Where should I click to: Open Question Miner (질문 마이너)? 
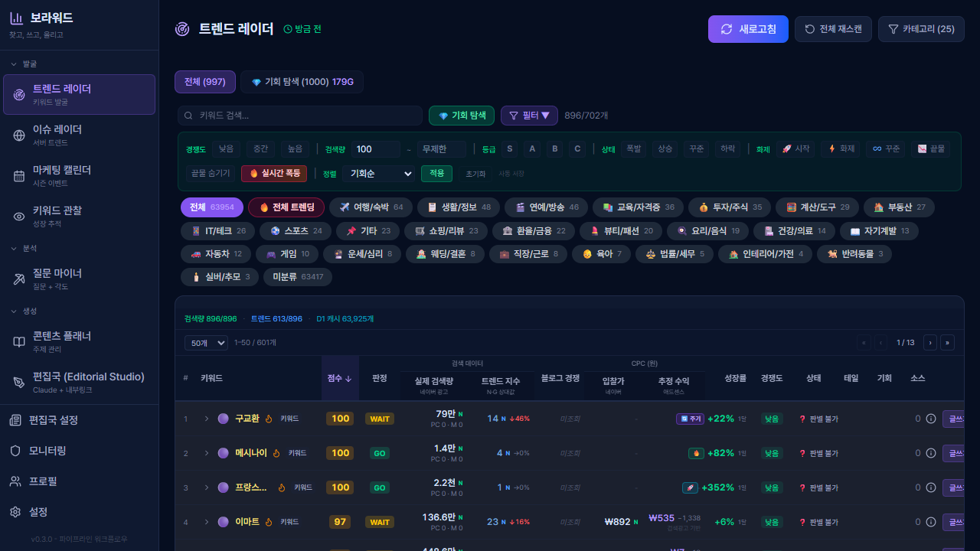coord(79,279)
